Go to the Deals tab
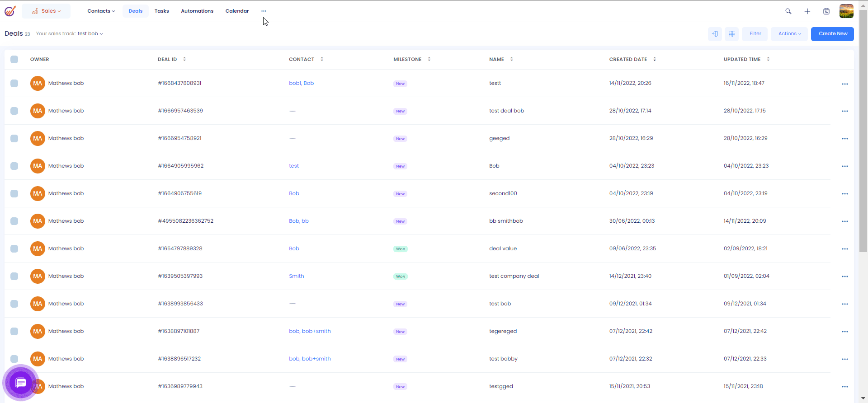868x403 pixels. [x=136, y=11]
